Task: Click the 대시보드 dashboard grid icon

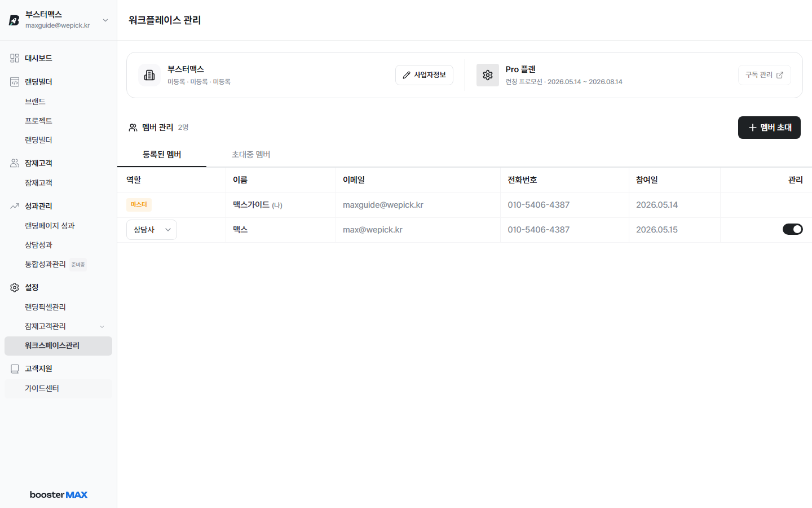Action: pos(15,58)
